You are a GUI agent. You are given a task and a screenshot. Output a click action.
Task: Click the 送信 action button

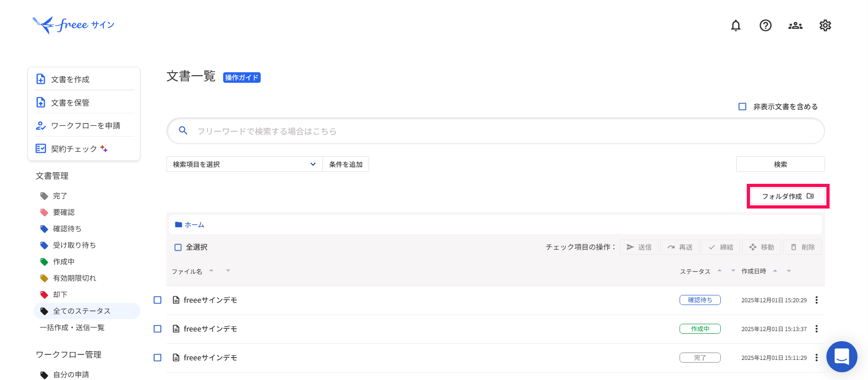coord(639,247)
